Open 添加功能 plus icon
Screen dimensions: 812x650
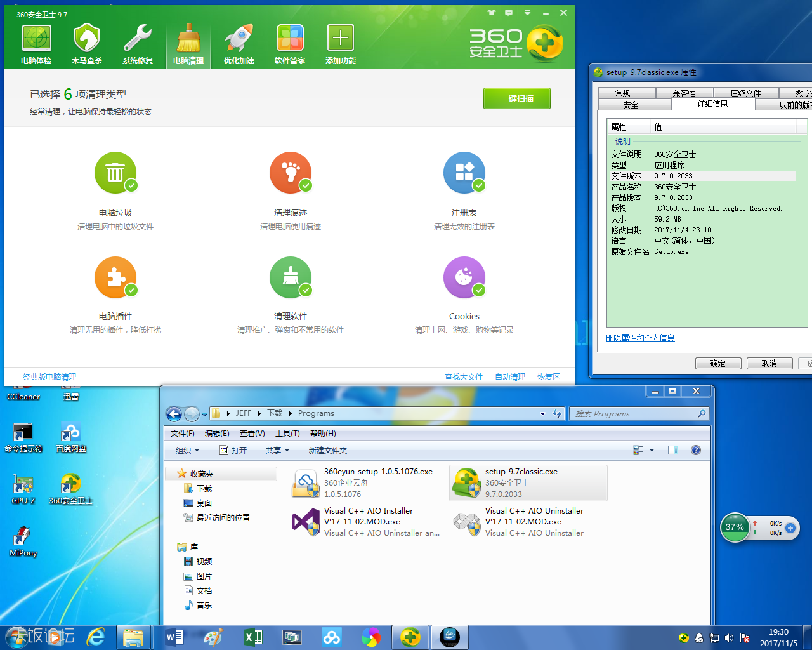pos(341,44)
